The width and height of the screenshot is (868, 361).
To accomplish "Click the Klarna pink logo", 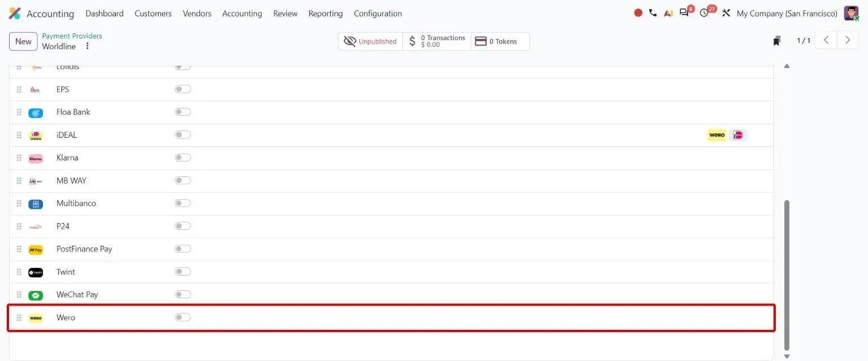I will pyautogui.click(x=36, y=158).
